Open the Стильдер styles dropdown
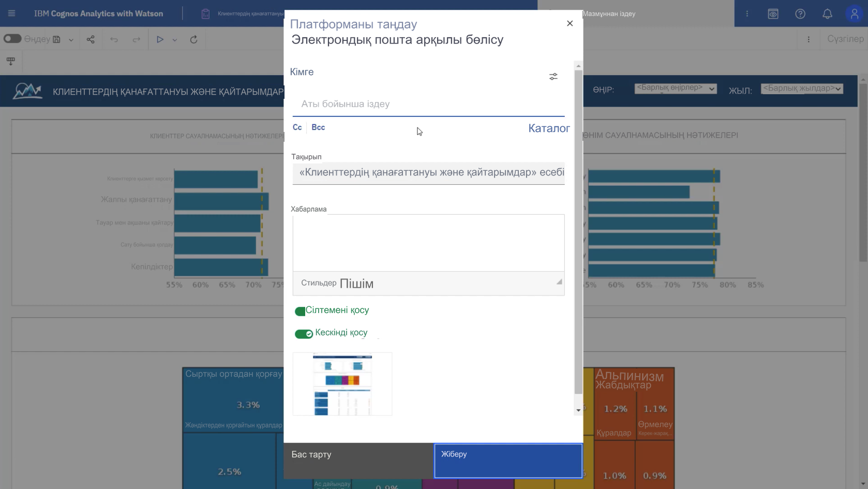The image size is (868, 489). (x=319, y=283)
